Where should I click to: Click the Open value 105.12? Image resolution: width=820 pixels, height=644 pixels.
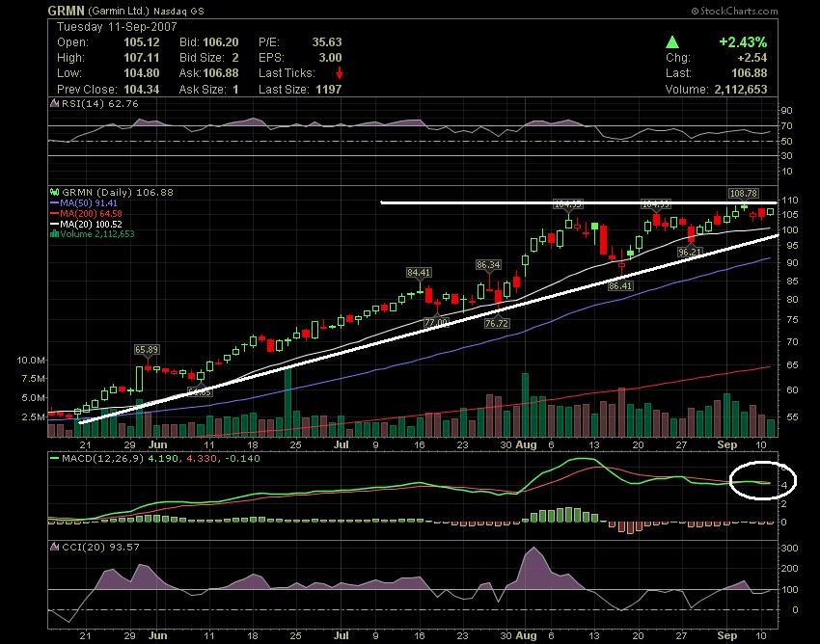[141, 42]
